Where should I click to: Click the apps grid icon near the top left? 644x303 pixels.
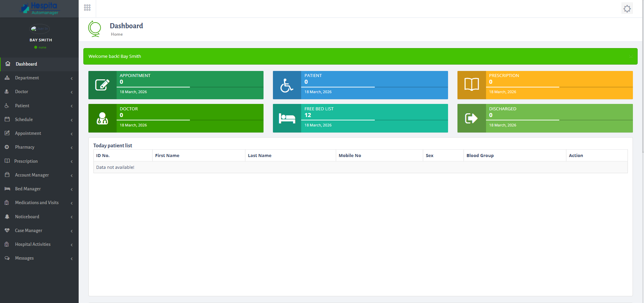coord(87,7)
